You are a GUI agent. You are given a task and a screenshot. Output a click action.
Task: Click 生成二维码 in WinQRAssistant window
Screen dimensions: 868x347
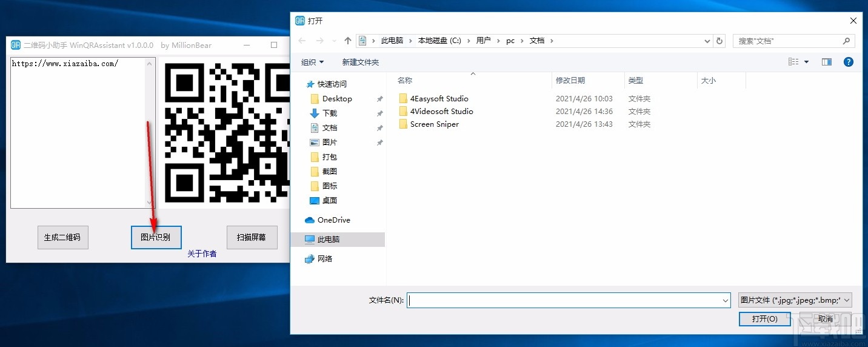(x=62, y=237)
